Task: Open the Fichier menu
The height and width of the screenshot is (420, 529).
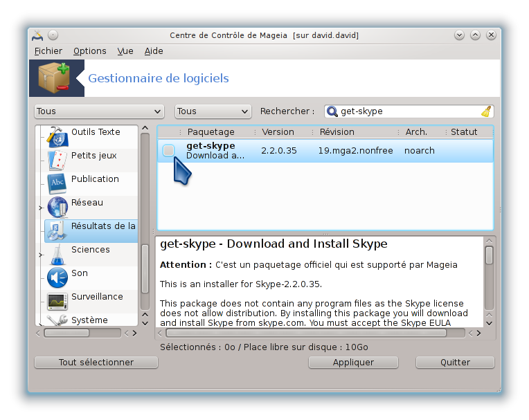Action: 48,51
